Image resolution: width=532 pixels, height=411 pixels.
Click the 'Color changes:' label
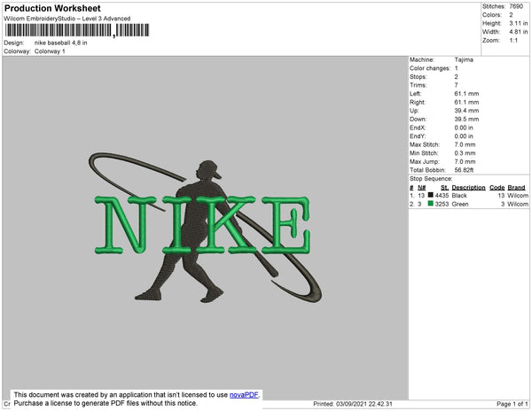[430, 68]
